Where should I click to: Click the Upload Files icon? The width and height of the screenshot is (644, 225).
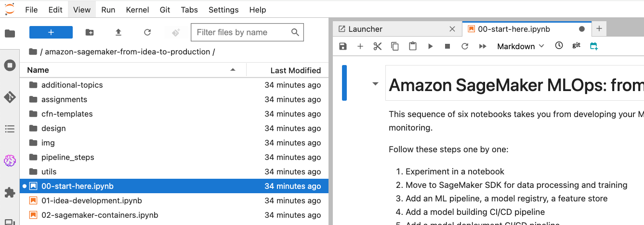118,32
